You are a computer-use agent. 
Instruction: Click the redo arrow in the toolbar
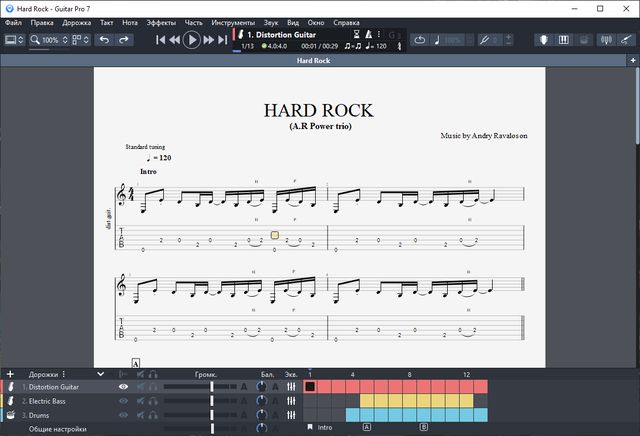coord(124,40)
